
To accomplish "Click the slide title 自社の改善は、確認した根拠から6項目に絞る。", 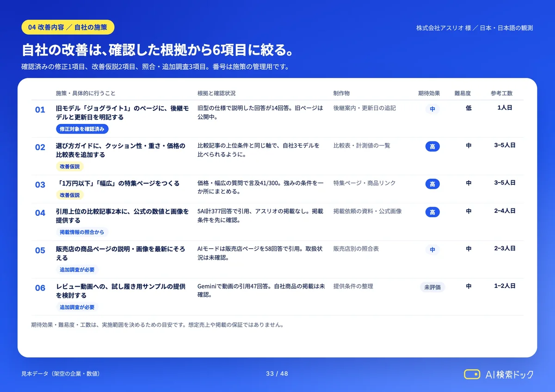I will click(159, 49).
